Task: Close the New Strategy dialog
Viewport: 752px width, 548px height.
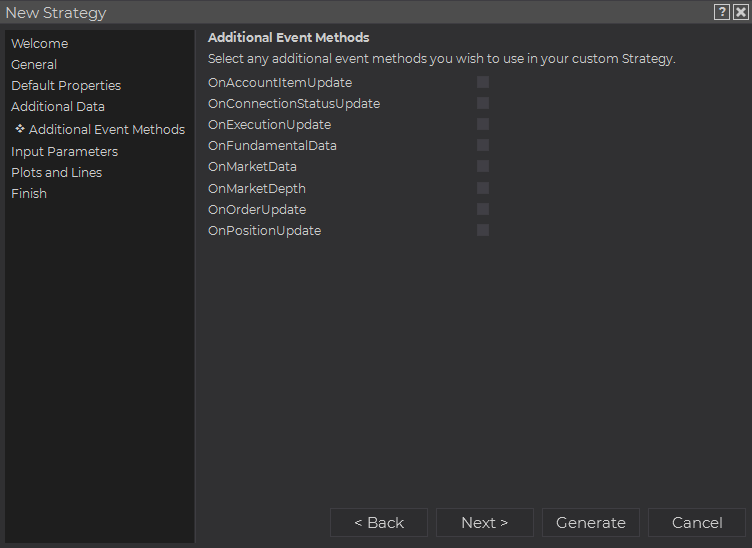Action: (740, 12)
